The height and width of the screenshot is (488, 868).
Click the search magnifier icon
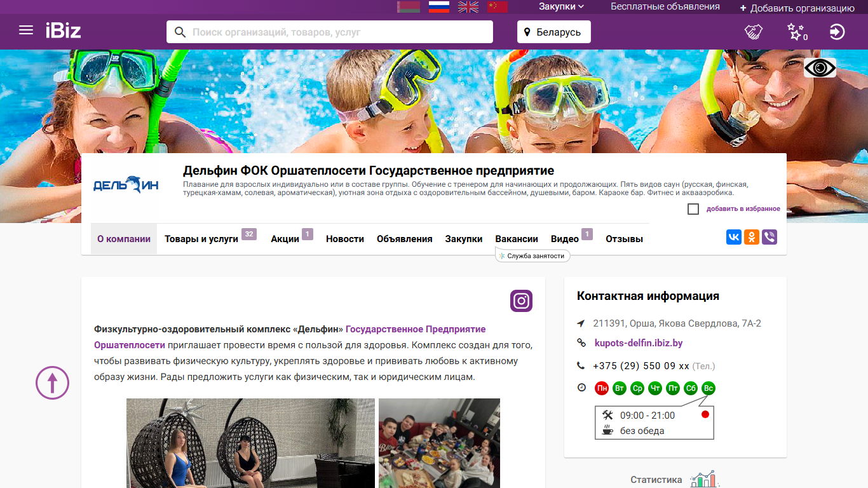180,32
